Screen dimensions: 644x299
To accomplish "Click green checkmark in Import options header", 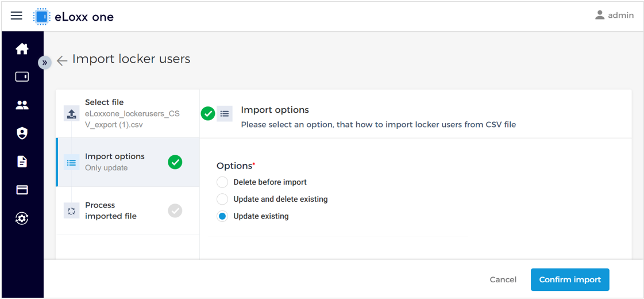I will [x=208, y=113].
